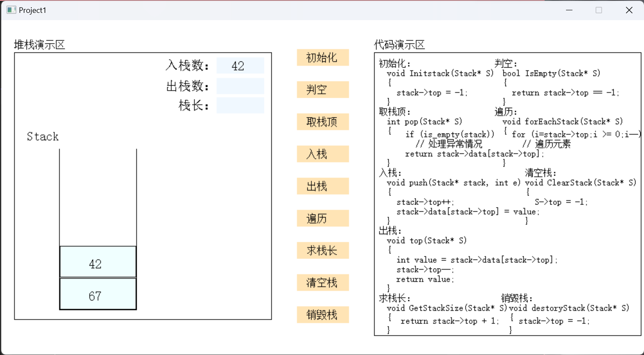
Task: Click the 堆栈演示区 panel title
Action: (x=39, y=45)
